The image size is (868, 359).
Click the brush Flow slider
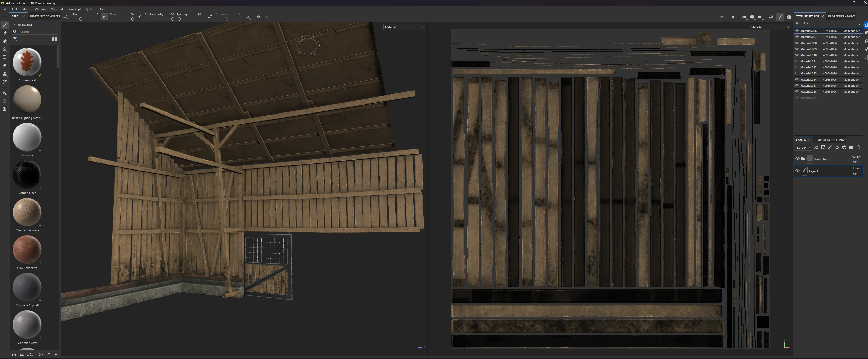pyautogui.click(x=121, y=19)
